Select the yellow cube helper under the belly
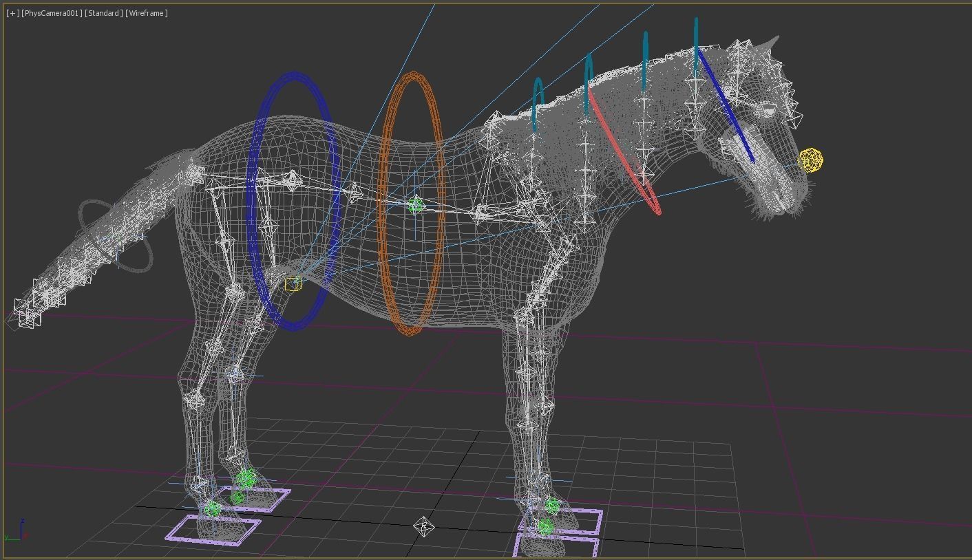Screen dimensions: 972x560 (293, 283)
